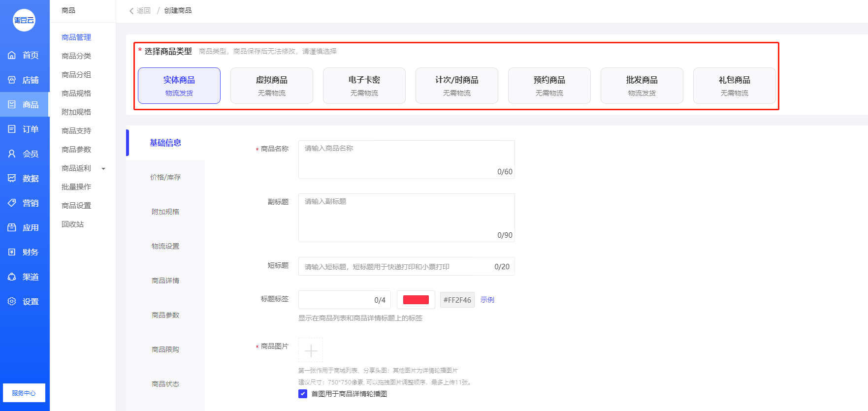Focus the 商品名称 input field
This screenshot has height=411, width=868.
click(407, 159)
